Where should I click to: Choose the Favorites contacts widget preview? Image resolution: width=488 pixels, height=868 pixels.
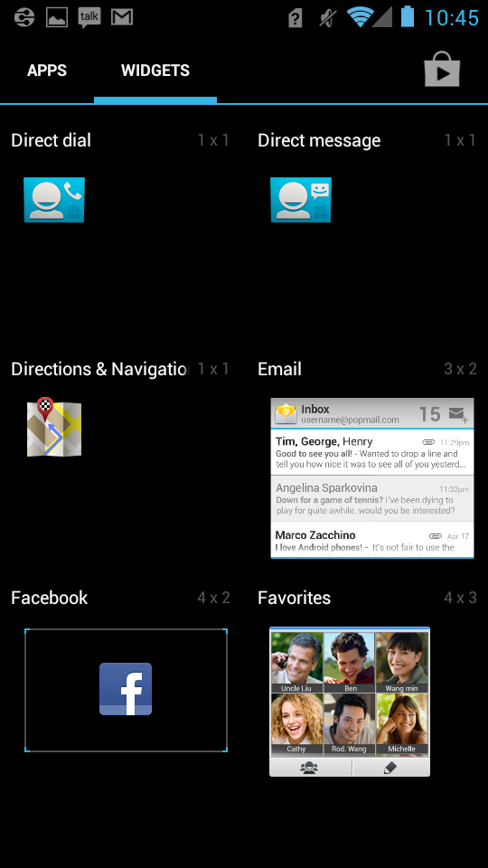[x=350, y=702]
